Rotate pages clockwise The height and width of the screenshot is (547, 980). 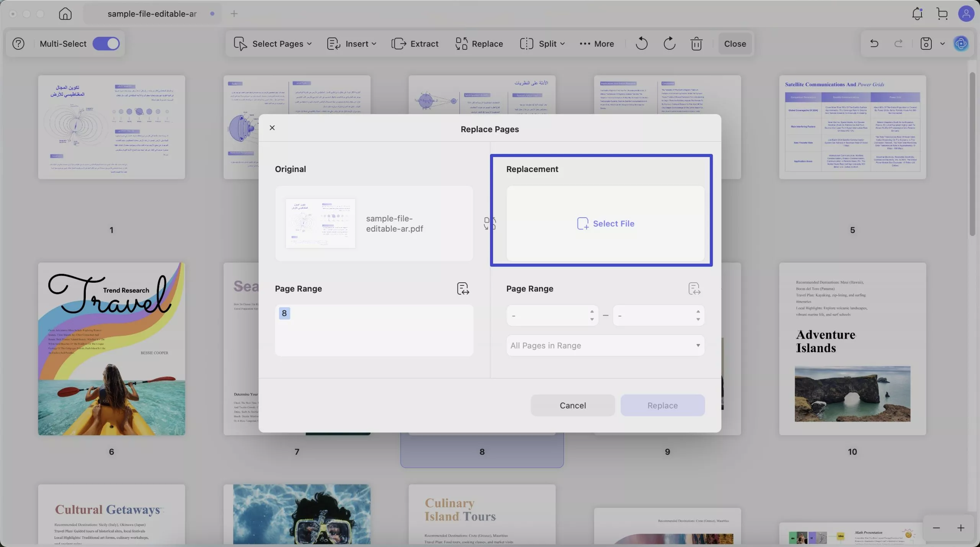[669, 44]
